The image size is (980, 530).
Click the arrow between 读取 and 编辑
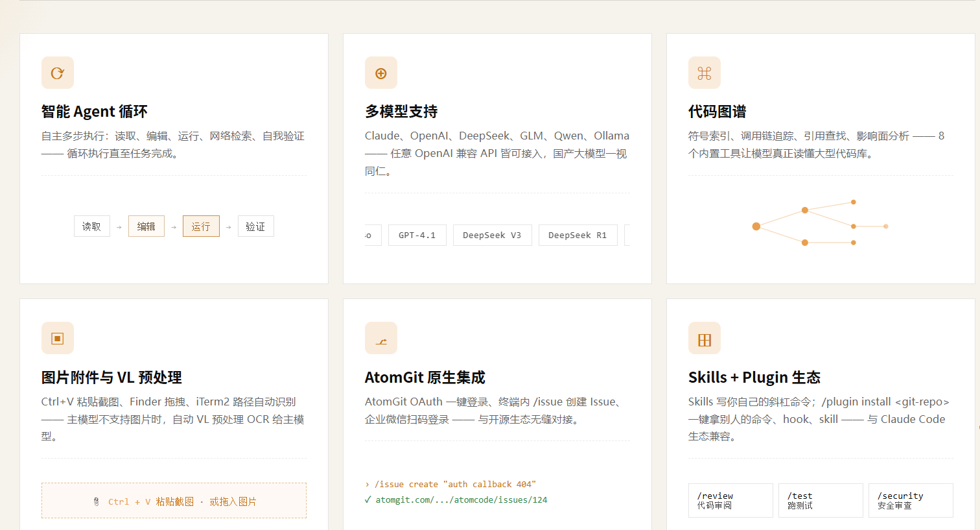coord(119,227)
